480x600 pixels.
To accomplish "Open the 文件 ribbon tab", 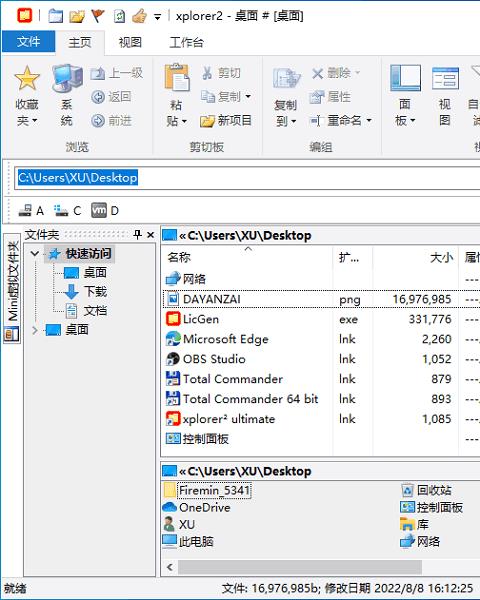I will pyautogui.click(x=28, y=41).
